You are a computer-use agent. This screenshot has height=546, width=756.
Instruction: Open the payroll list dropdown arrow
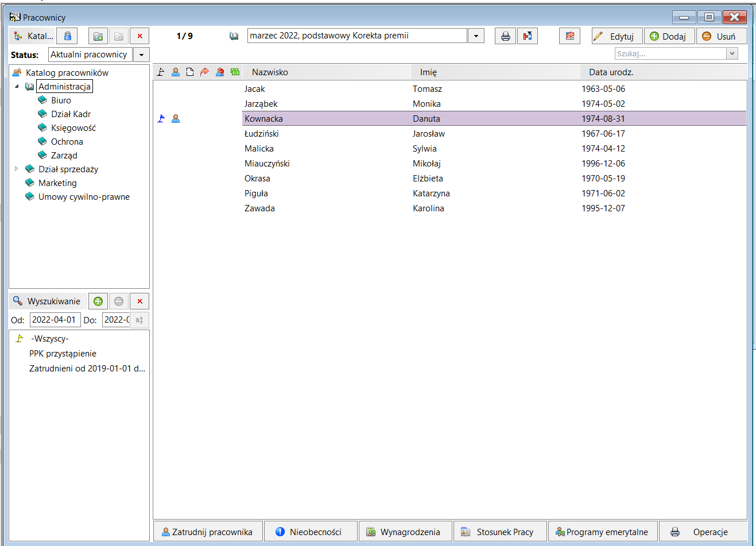[476, 36]
